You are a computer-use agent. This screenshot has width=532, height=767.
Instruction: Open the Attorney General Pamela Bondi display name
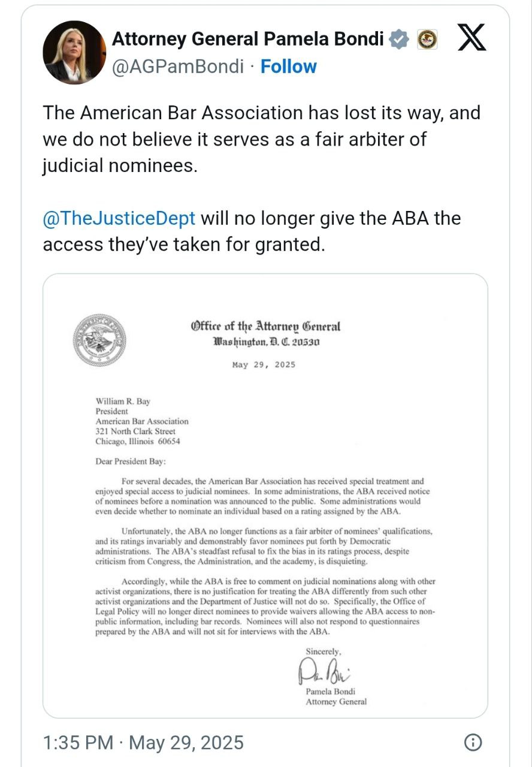[248, 40]
